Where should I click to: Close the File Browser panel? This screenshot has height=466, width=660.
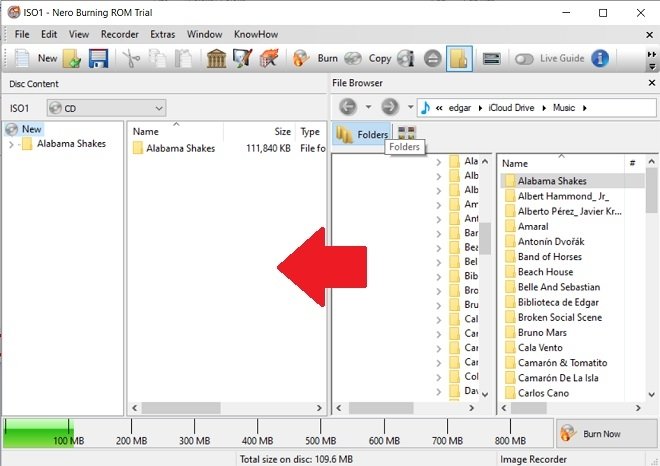[652, 83]
